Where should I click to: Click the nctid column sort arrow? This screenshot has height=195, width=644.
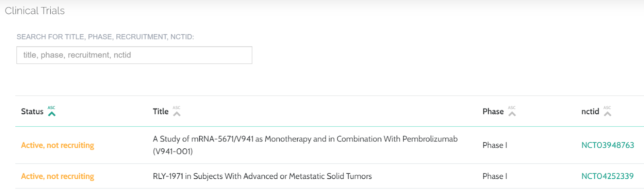(x=607, y=114)
